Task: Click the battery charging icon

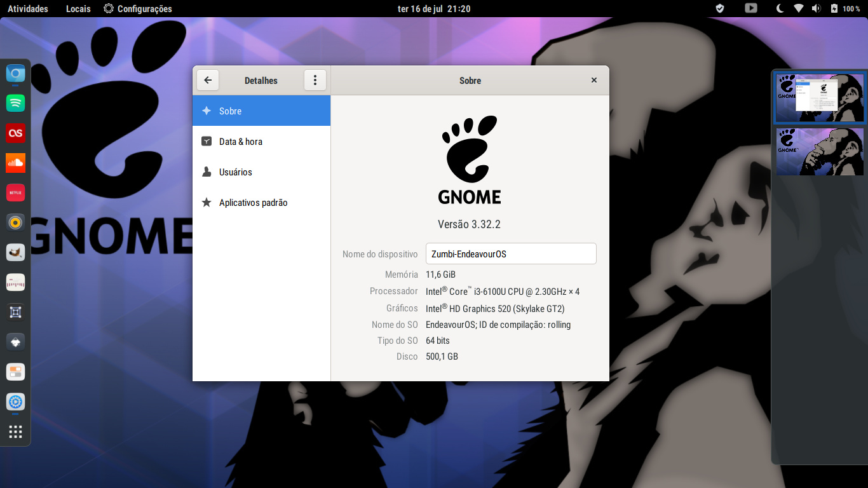Action: click(834, 9)
